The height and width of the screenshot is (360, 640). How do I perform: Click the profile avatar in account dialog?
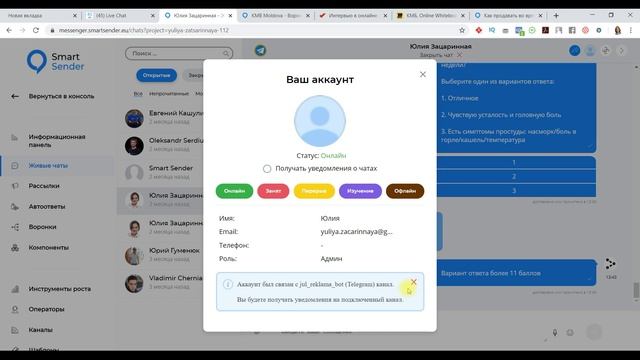pyautogui.click(x=320, y=121)
